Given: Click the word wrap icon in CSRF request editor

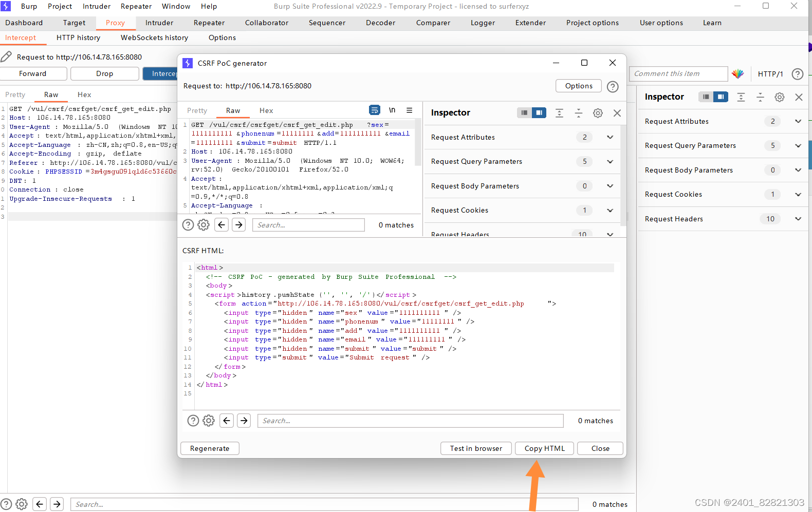Looking at the screenshot, I should pyautogui.click(x=375, y=110).
